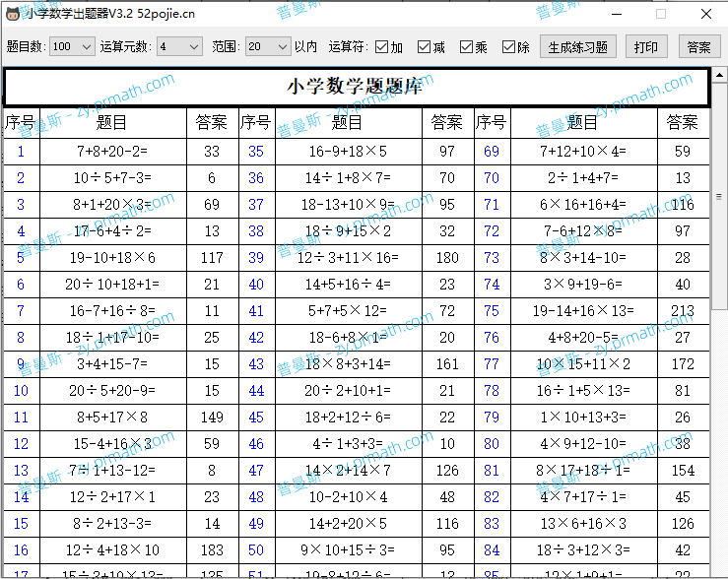Click answer cell 154 in row 81
The image size is (728, 579).
683,471
